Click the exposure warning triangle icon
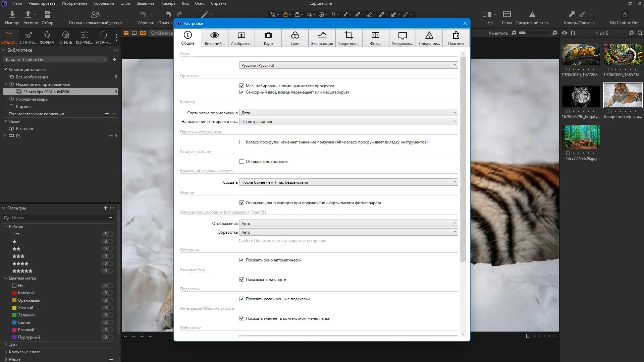 [x=532, y=14]
